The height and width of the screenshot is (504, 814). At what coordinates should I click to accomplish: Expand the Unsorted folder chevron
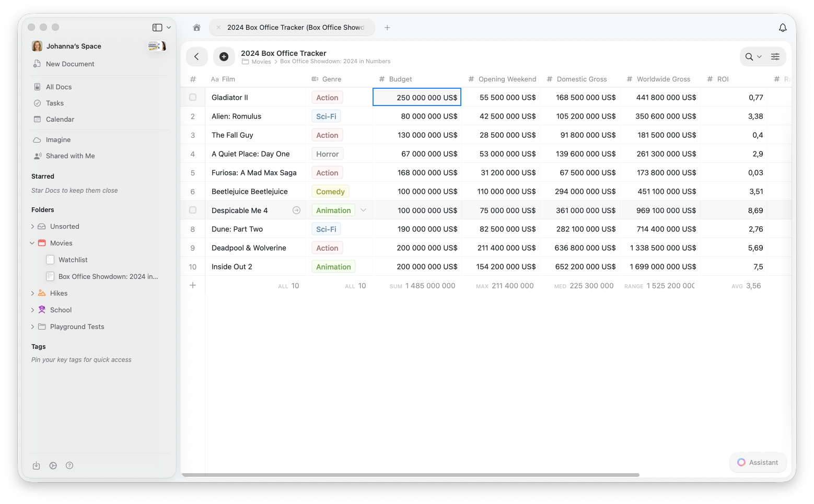(32, 226)
